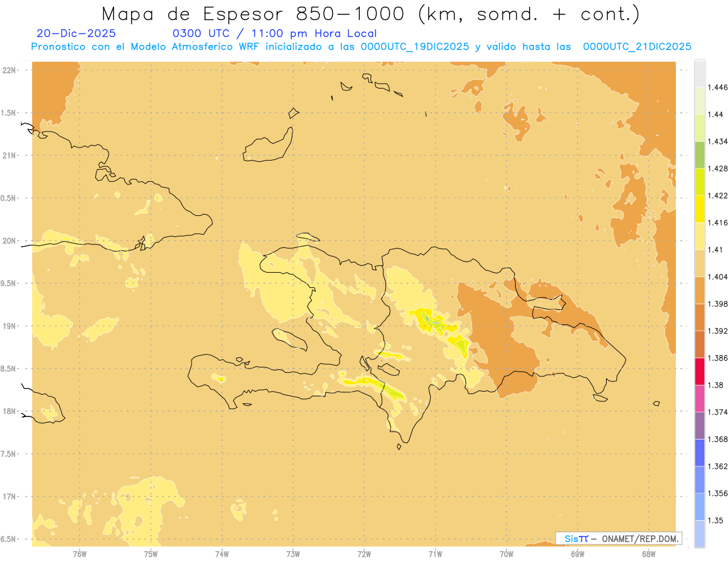
Task: Click the light gray swatch above 1.446
Action: (x=699, y=73)
